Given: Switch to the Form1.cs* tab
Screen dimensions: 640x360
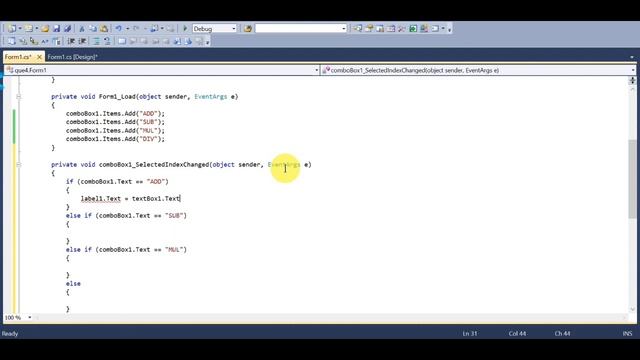Looking at the screenshot, I should pyautogui.click(x=18, y=57).
